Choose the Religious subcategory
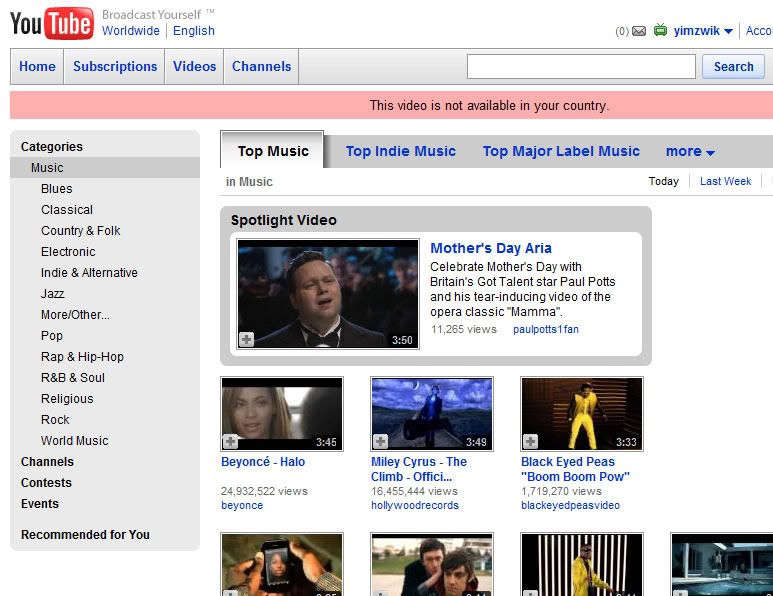This screenshot has height=596, width=773. click(x=67, y=399)
